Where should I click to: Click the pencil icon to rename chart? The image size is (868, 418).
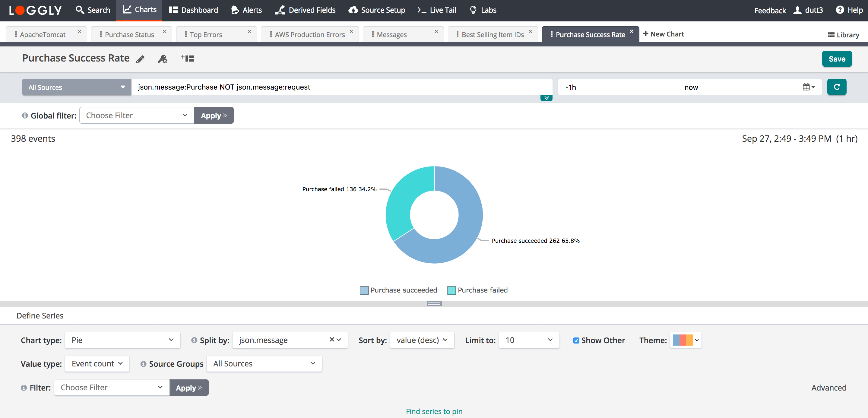[140, 59]
